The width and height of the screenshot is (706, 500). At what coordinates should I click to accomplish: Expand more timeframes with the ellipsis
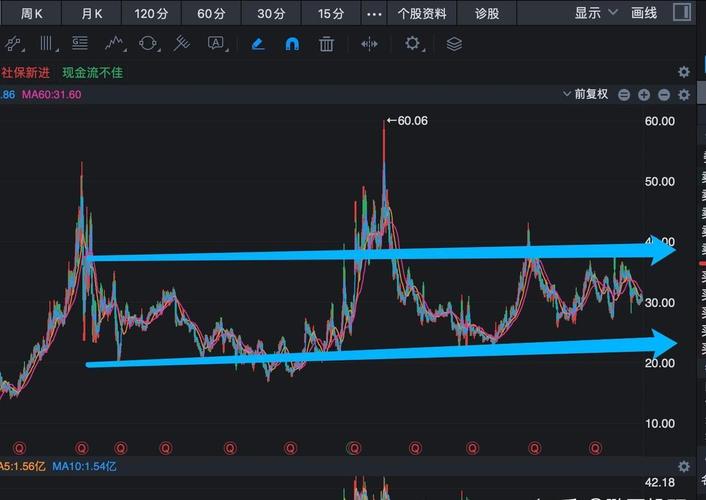point(374,14)
